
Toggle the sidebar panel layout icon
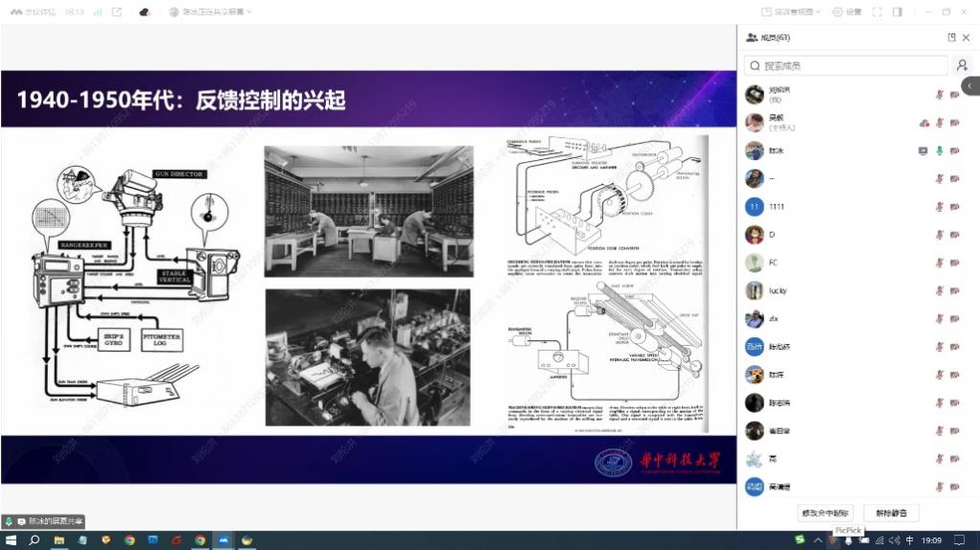click(x=897, y=11)
